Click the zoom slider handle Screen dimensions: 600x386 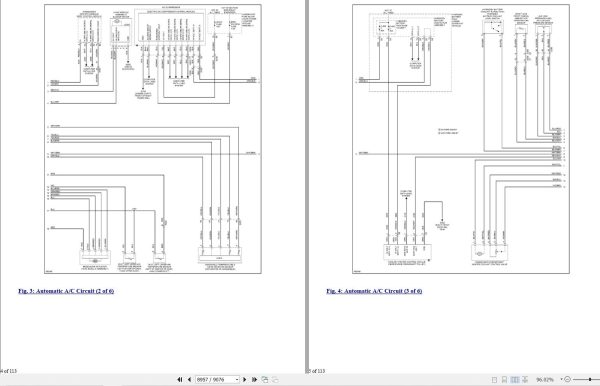point(591,379)
